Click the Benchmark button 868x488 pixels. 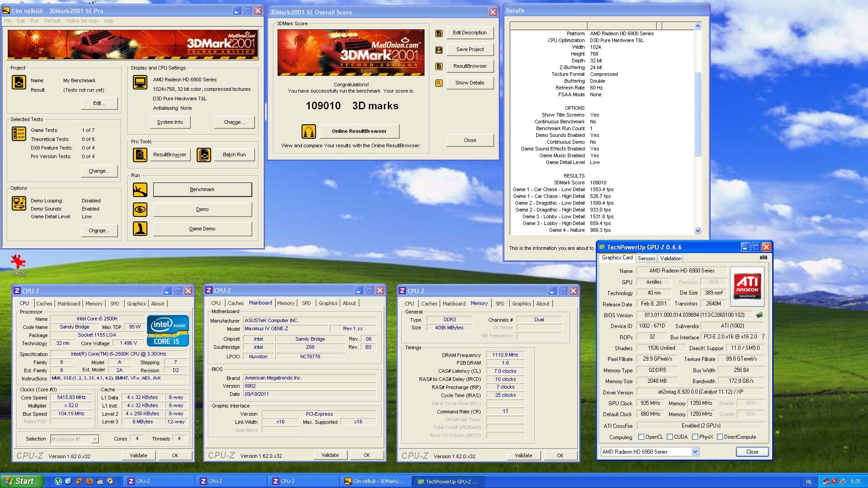[202, 190]
